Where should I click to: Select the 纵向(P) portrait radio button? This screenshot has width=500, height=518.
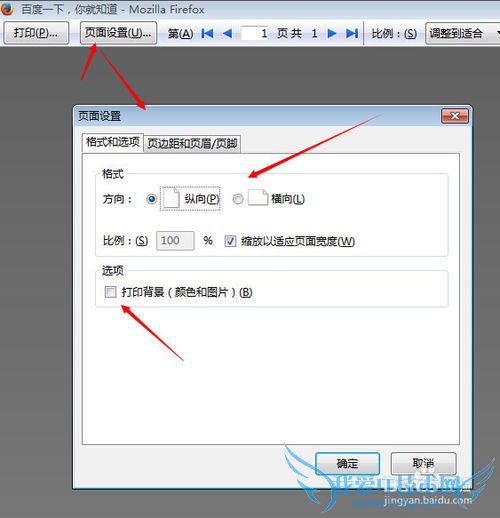[152, 199]
